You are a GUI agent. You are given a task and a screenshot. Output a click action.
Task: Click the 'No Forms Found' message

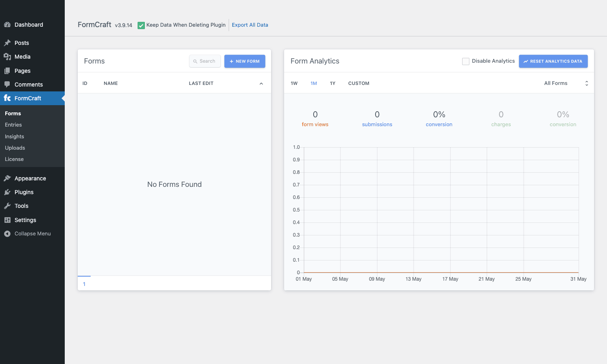pos(174,184)
